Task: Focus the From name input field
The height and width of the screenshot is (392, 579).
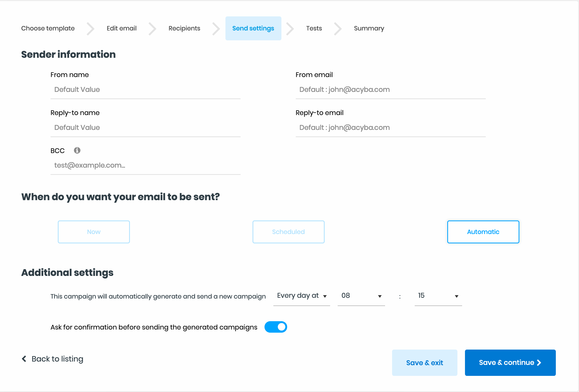Action: coord(146,90)
